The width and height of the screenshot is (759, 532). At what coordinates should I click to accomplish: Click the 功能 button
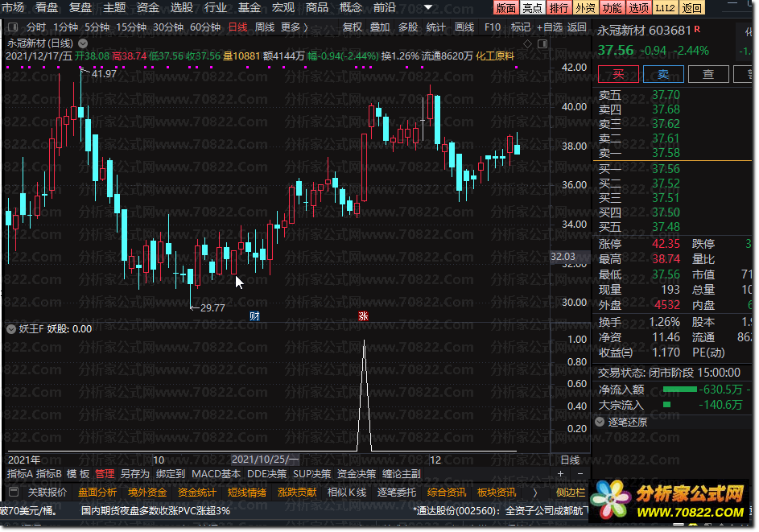612,8
